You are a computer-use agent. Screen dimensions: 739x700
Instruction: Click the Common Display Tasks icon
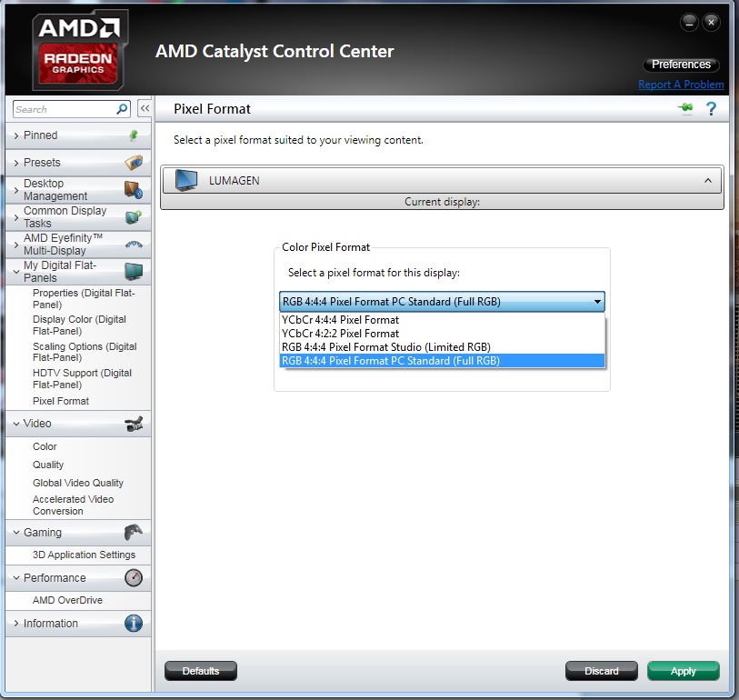click(134, 217)
